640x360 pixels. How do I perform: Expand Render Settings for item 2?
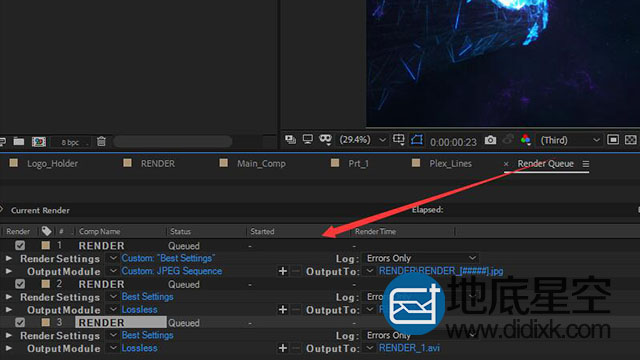pyautogui.click(x=9, y=297)
